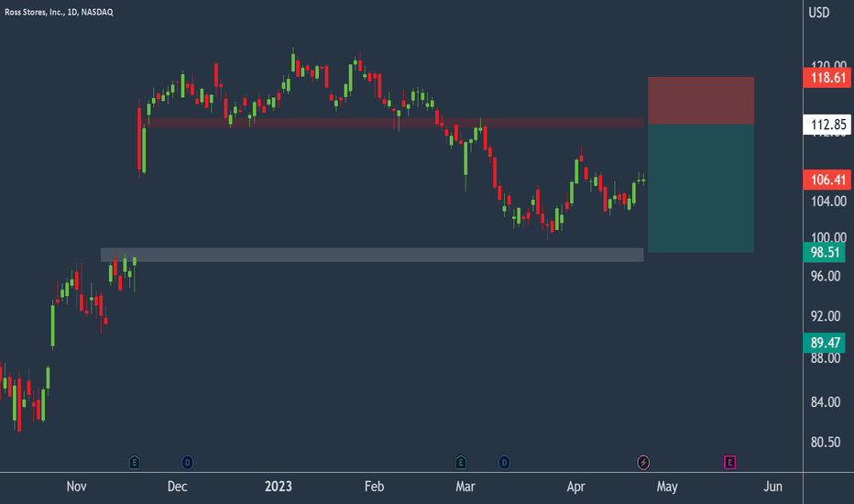Click the March dividend marker icon
The image size is (854, 504).
pyautogui.click(x=504, y=463)
